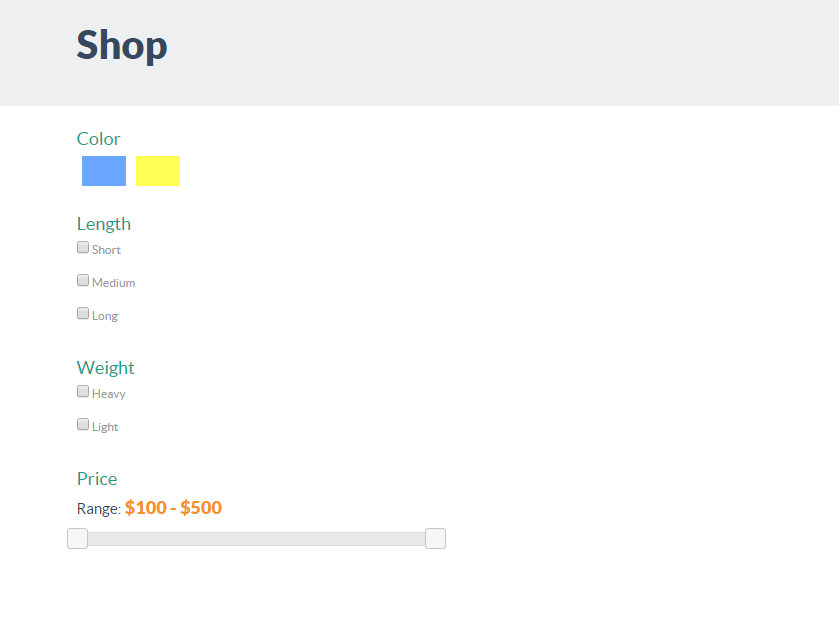Click the Shop page heading
Viewport: 839px width, 631px height.
(x=122, y=45)
